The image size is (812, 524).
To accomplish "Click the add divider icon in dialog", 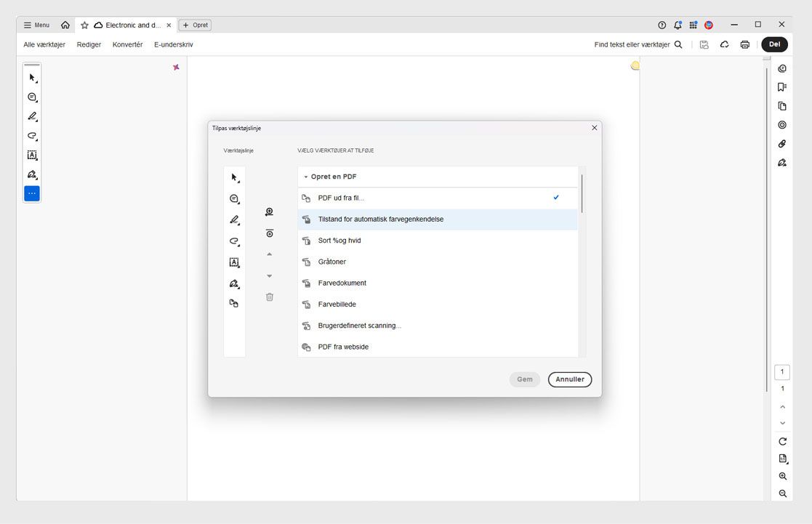I will 269,233.
